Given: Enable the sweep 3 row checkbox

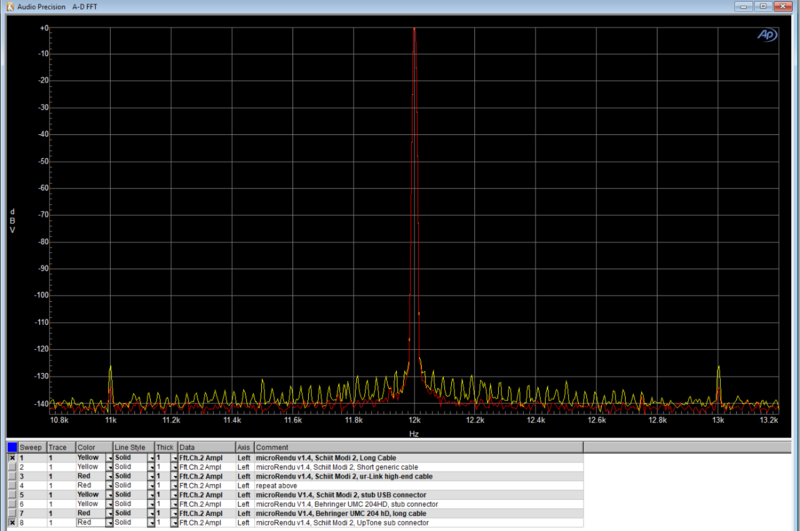Looking at the screenshot, I should 11,476.
